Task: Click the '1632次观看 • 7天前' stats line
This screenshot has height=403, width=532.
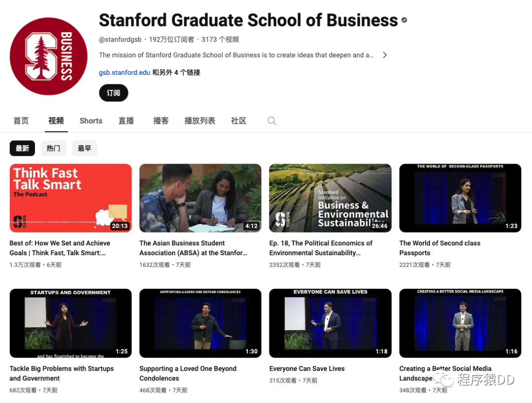Action: [165, 265]
